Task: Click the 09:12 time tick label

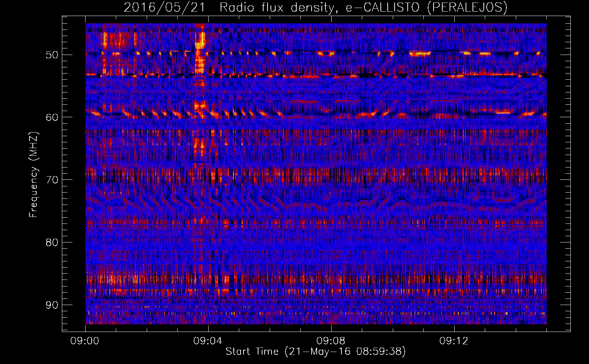Action: click(454, 341)
